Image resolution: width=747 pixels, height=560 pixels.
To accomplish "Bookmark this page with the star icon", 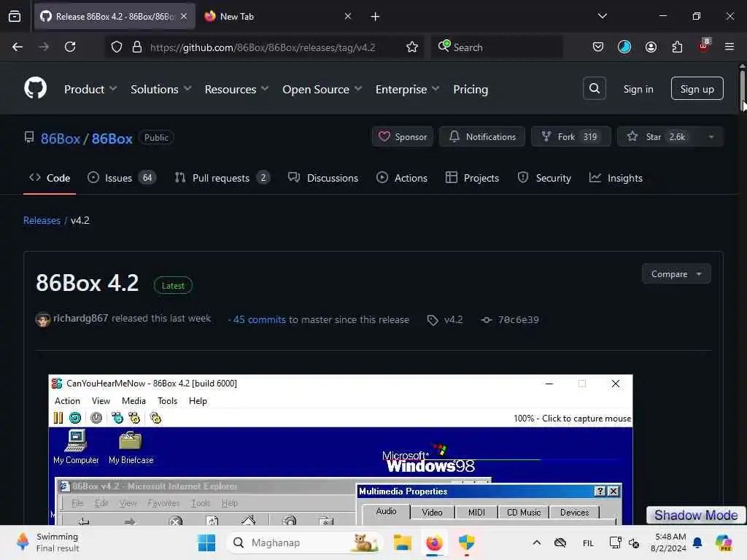I will coord(412,47).
